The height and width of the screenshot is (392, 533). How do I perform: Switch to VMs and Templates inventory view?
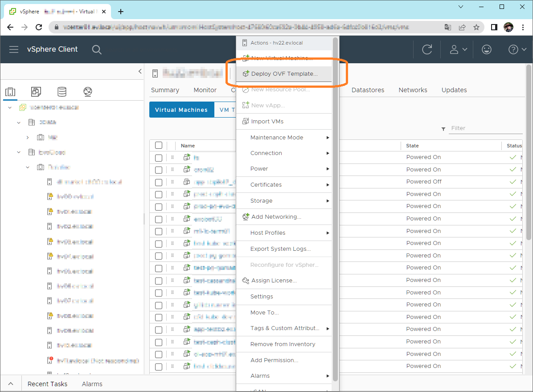[x=36, y=92]
